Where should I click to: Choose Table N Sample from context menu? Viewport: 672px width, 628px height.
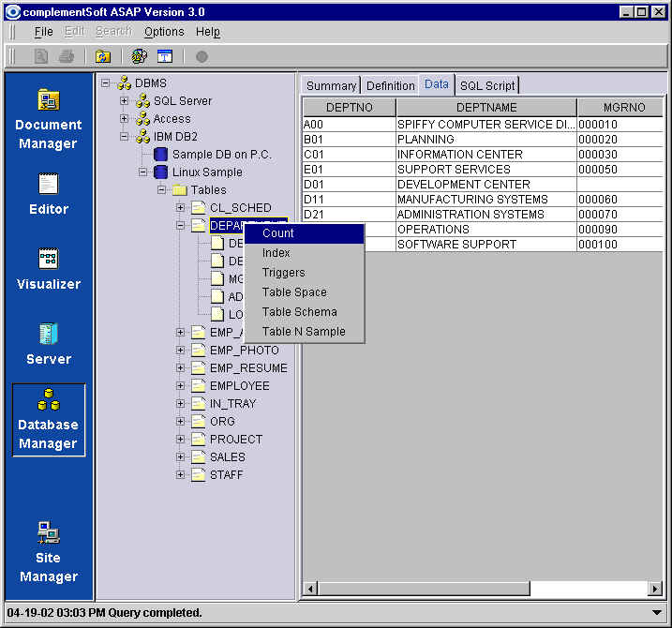(305, 332)
